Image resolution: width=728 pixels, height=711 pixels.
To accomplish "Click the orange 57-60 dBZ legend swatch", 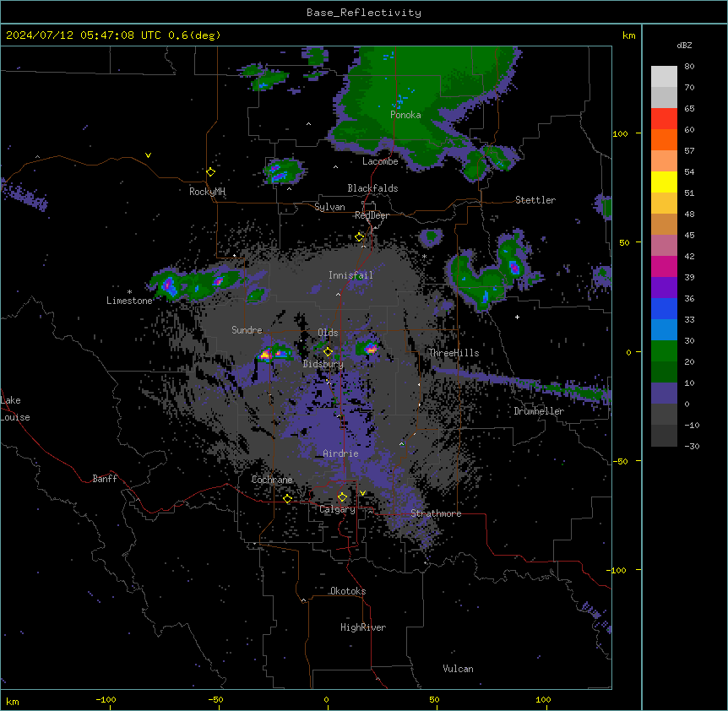I will 664,139.
